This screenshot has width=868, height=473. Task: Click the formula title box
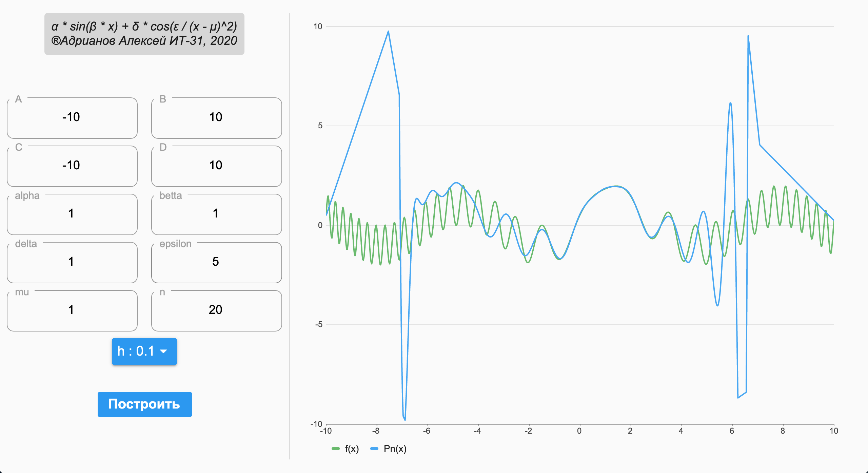point(144,34)
